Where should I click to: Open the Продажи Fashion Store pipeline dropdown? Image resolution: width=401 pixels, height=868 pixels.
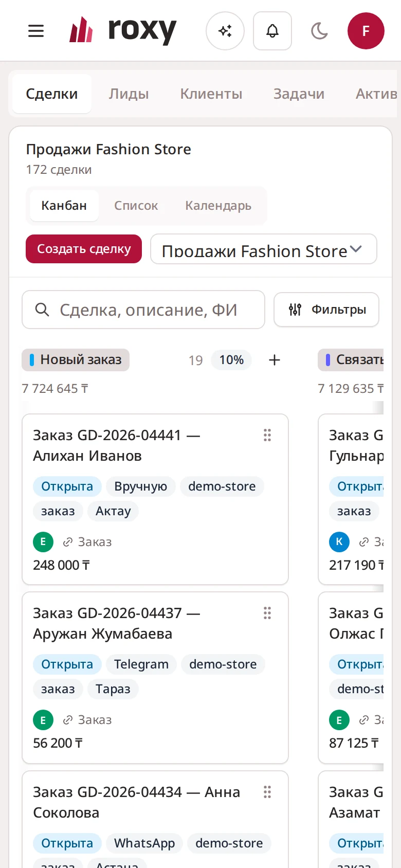[264, 249]
